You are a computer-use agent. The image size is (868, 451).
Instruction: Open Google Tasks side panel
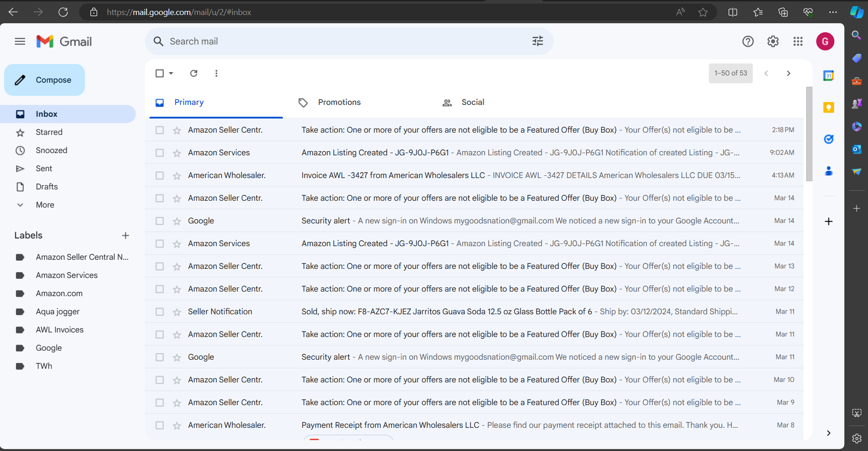(829, 139)
